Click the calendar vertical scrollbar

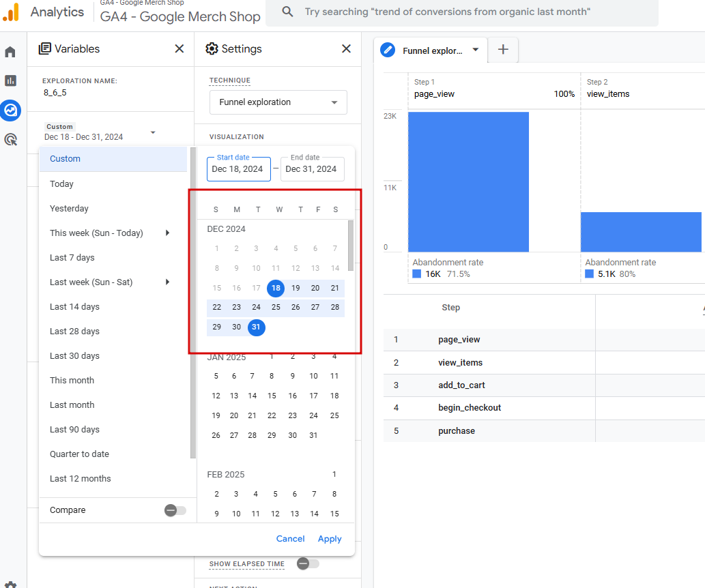click(351, 246)
